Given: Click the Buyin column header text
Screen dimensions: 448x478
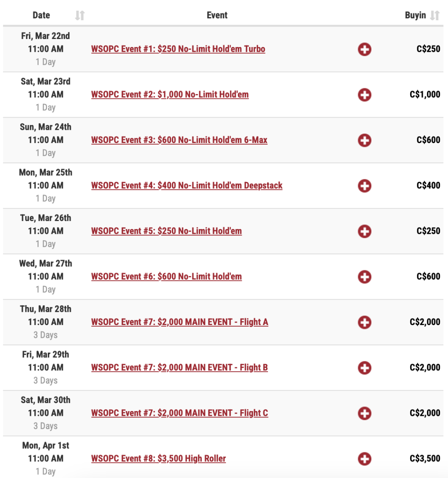Looking at the screenshot, I should coord(415,16).
